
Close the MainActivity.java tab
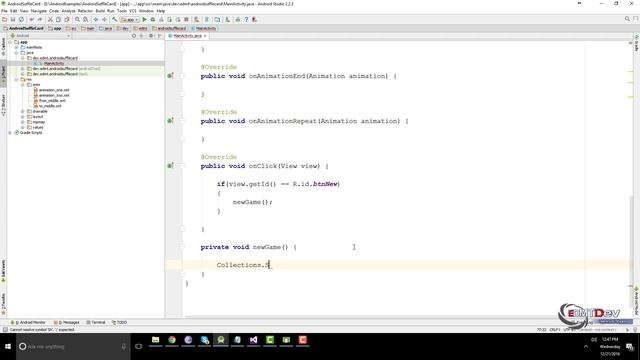click(205, 36)
